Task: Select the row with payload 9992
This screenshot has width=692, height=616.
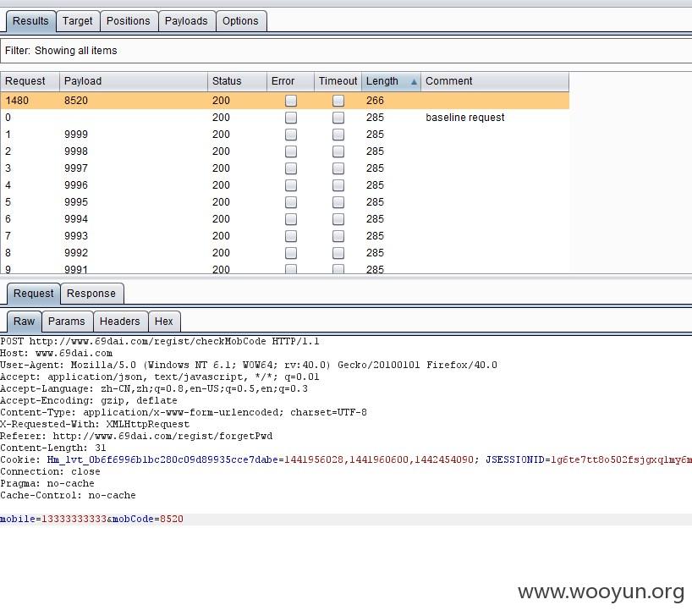Action: [x=284, y=253]
